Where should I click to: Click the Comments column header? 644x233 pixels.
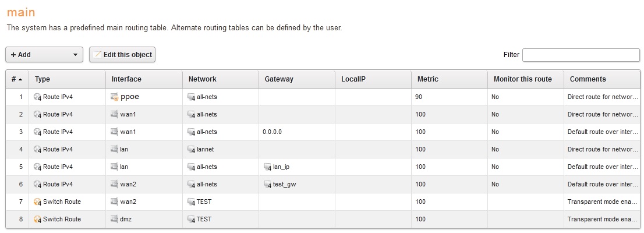coord(588,79)
